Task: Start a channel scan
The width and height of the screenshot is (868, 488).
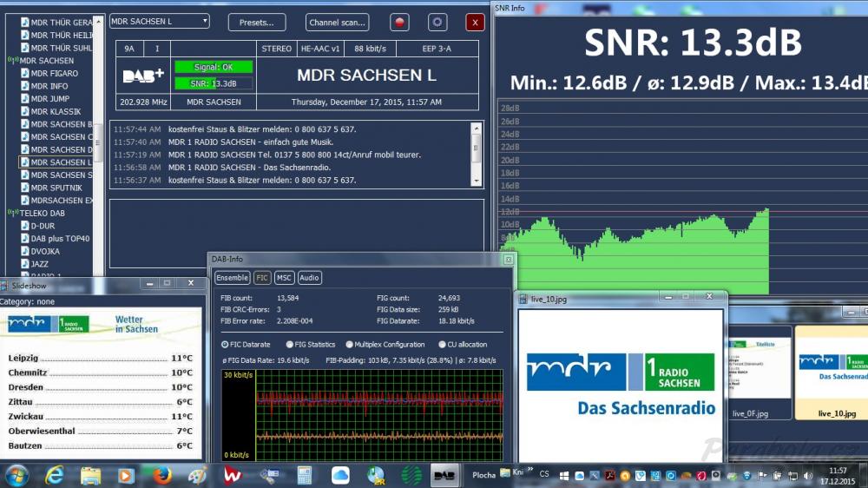Action: (337, 23)
